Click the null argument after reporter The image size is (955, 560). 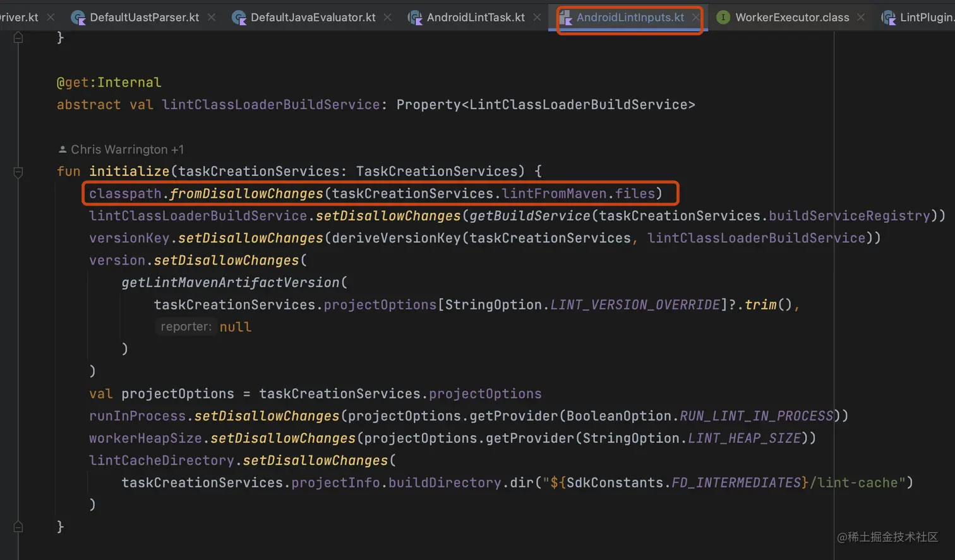tap(236, 327)
